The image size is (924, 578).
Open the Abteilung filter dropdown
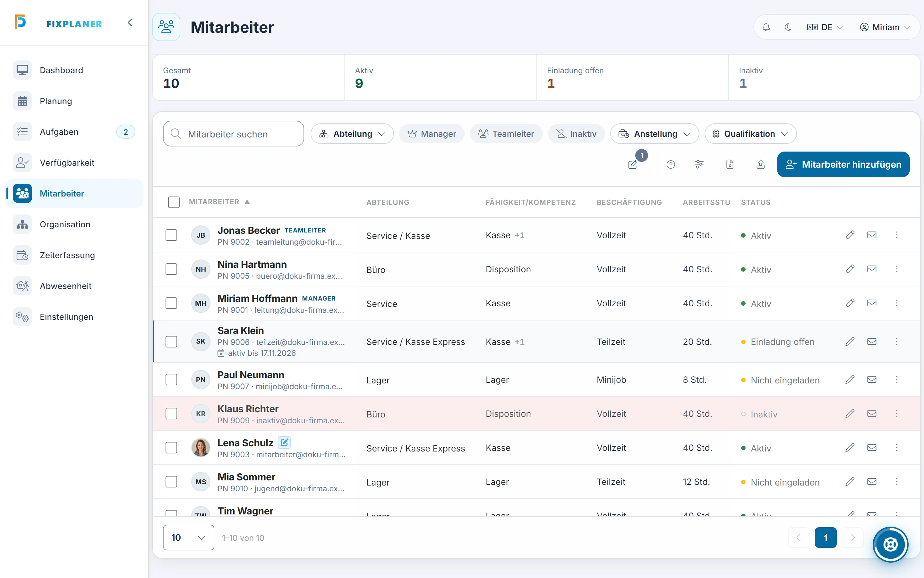pos(352,134)
